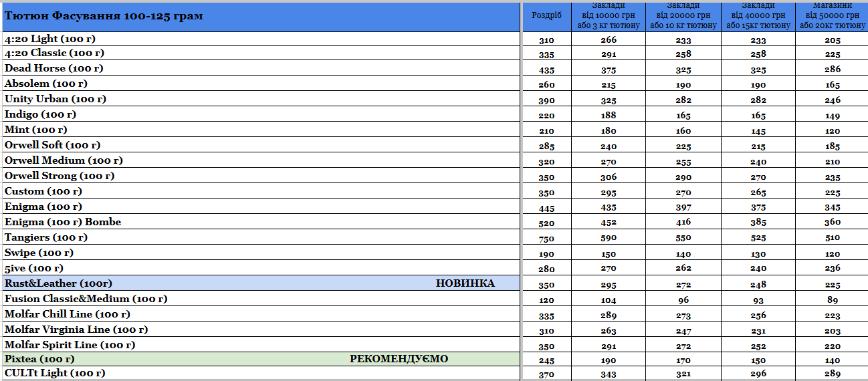The height and width of the screenshot is (381, 868).
Task: Select the 'Тютюн Фасування 100-125 грам' header cell
Action: pos(260,16)
